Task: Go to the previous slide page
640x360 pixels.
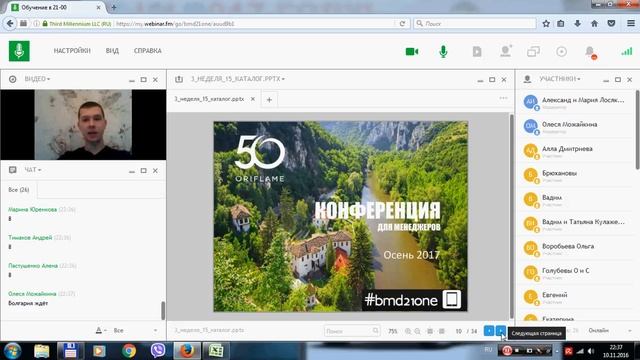Action: click(x=489, y=331)
